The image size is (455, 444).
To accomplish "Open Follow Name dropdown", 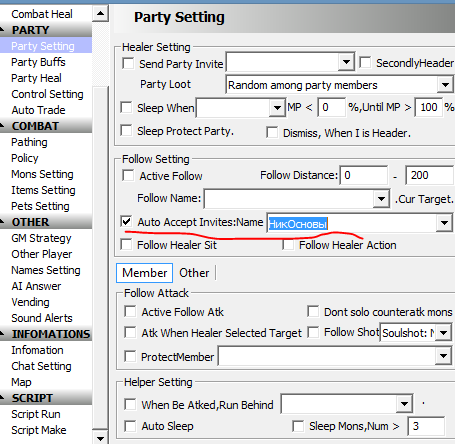I will point(381,199).
